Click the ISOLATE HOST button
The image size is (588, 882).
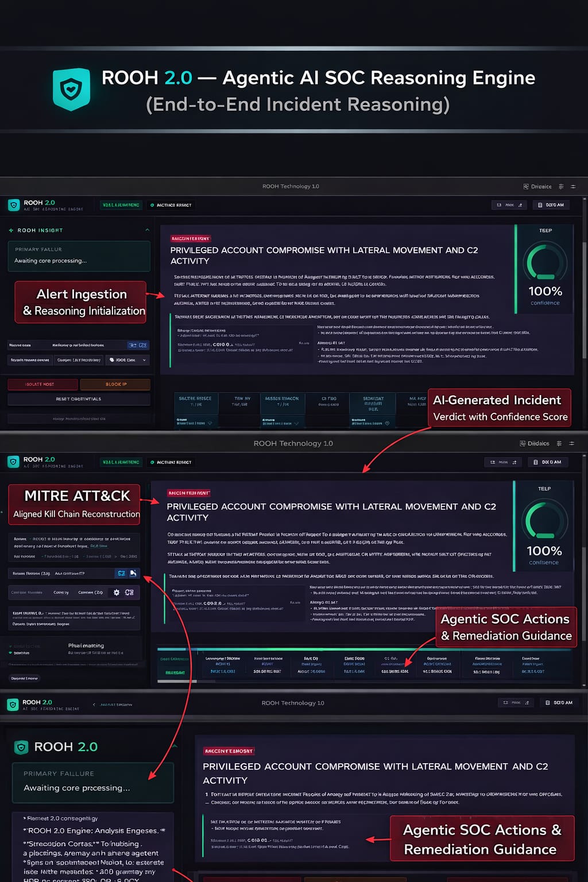42,384
